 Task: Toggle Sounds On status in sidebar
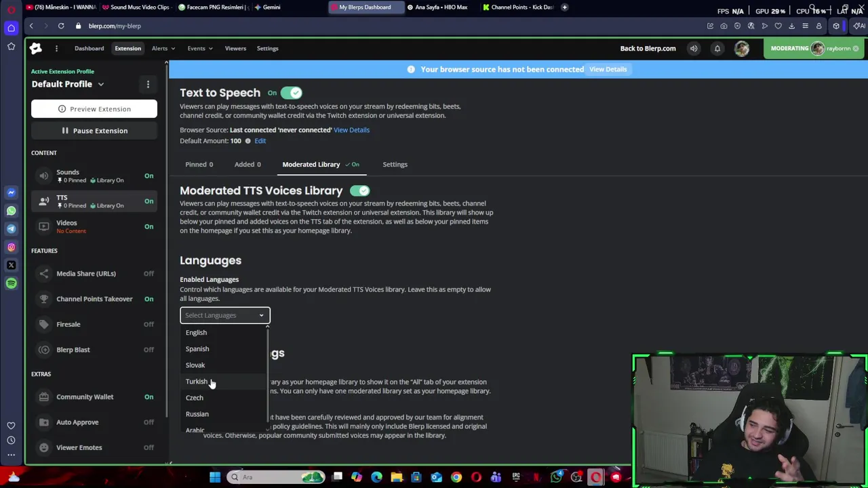point(149,176)
